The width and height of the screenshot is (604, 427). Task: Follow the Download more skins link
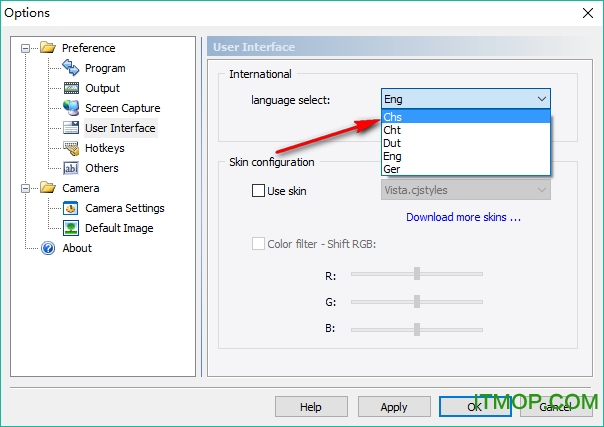coord(464,217)
